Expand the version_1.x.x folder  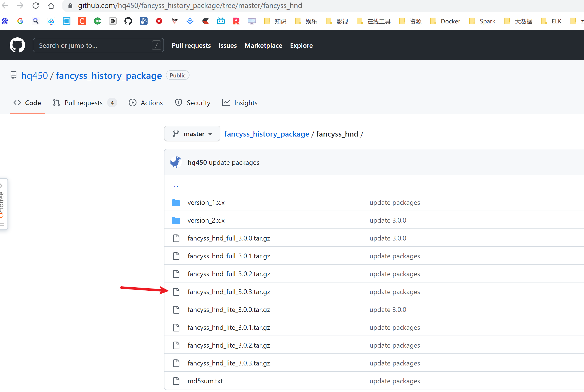coord(206,202)
